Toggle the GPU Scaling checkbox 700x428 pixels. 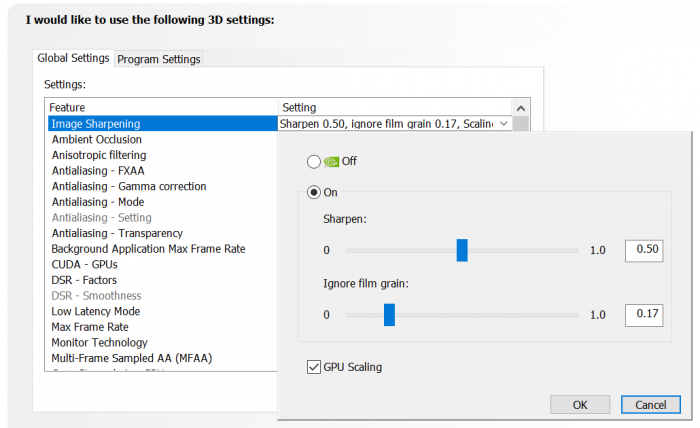coord(314,367)
